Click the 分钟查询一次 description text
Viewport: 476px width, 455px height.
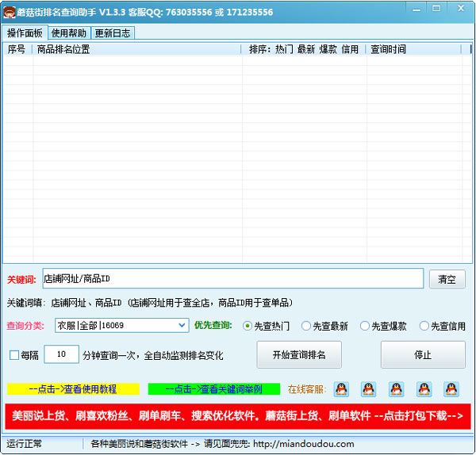click(152, 355)
